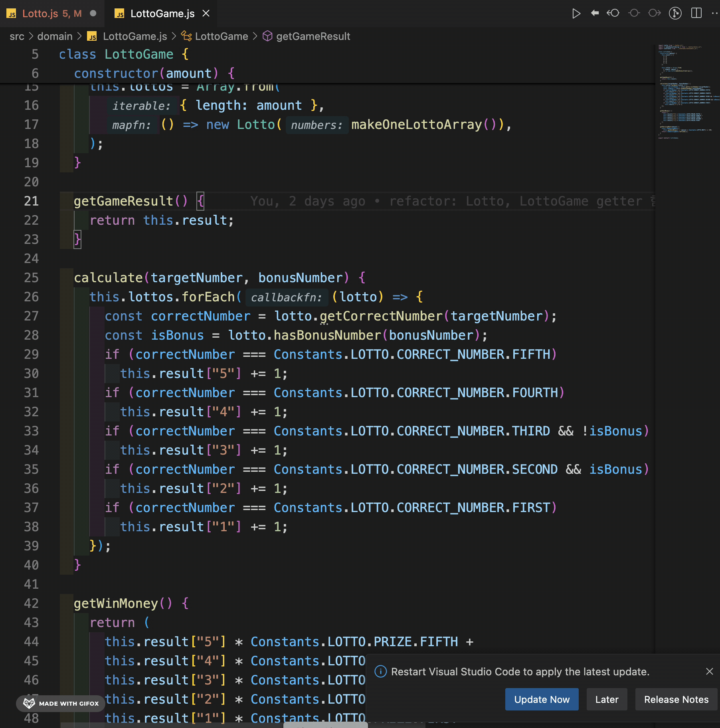Click line number 42 in the gutter
720x728 pixels.
[x=31, y=603]
